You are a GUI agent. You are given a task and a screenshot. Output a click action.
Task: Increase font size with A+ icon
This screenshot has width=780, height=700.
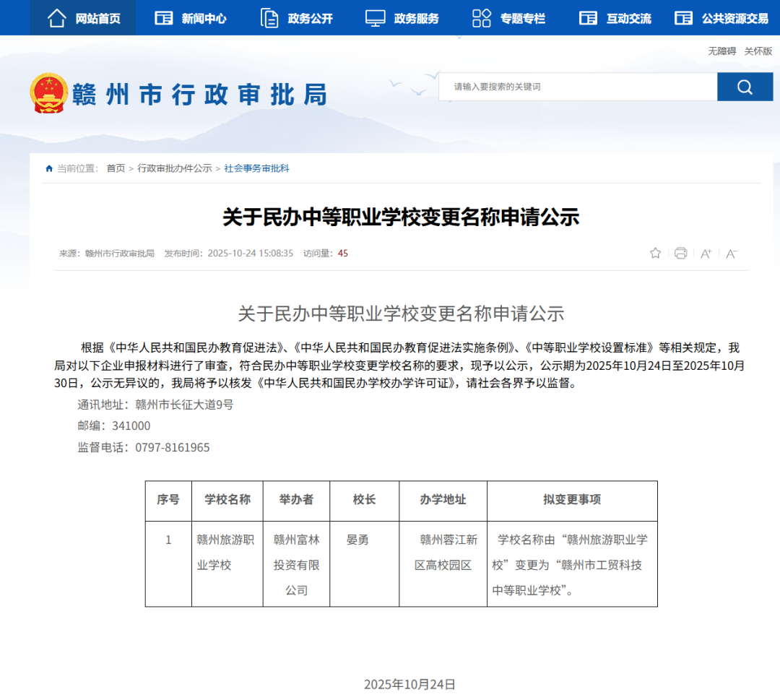click(x=706, y=254)
